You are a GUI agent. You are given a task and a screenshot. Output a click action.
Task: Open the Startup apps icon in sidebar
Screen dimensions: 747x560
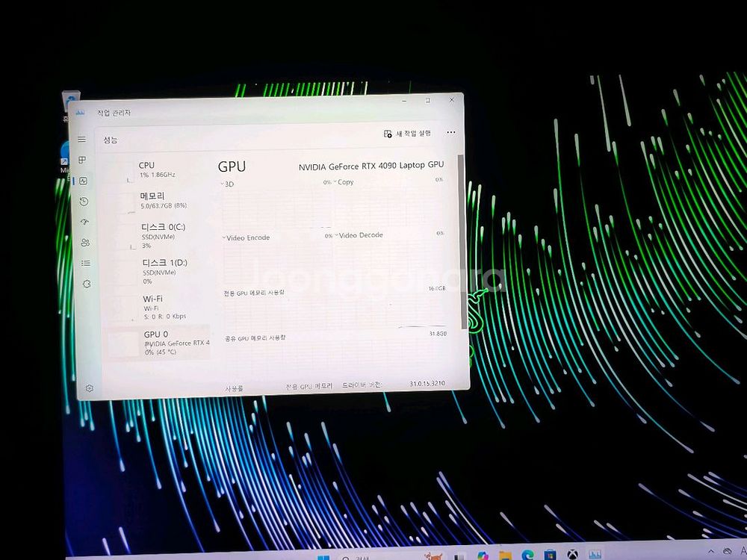point(85,222)
